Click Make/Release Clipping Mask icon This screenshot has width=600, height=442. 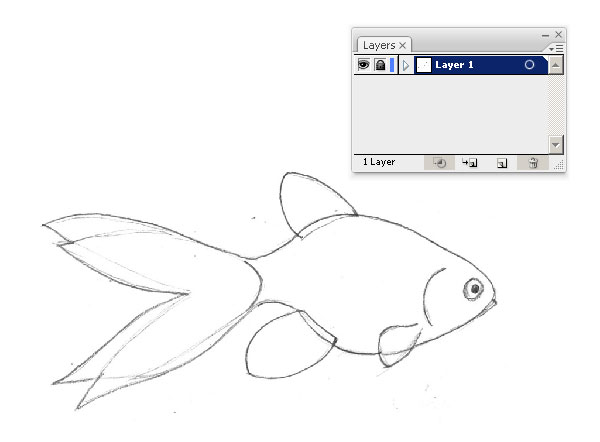point(439,163)
